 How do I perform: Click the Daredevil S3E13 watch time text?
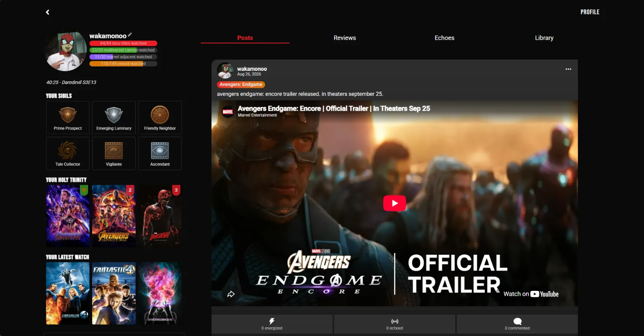tap(71, 82)
